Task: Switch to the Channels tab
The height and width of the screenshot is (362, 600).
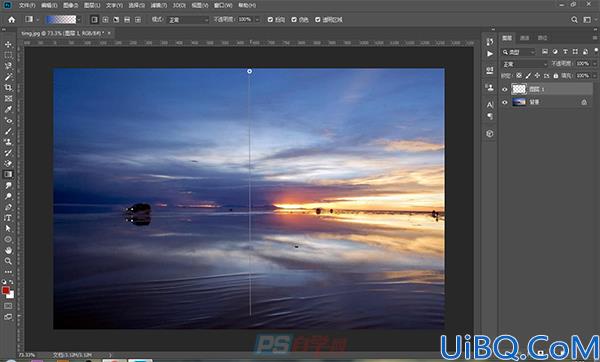Action: pos(525,38)
